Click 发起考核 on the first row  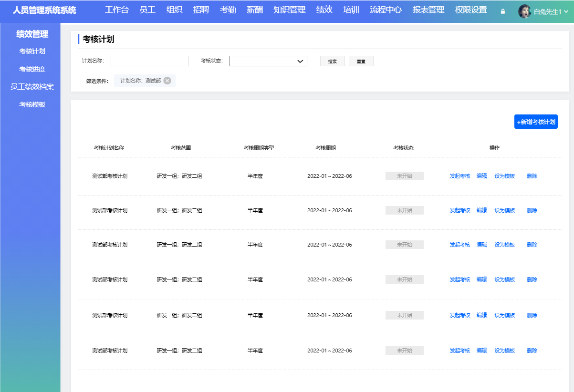(x=459, y=175)
